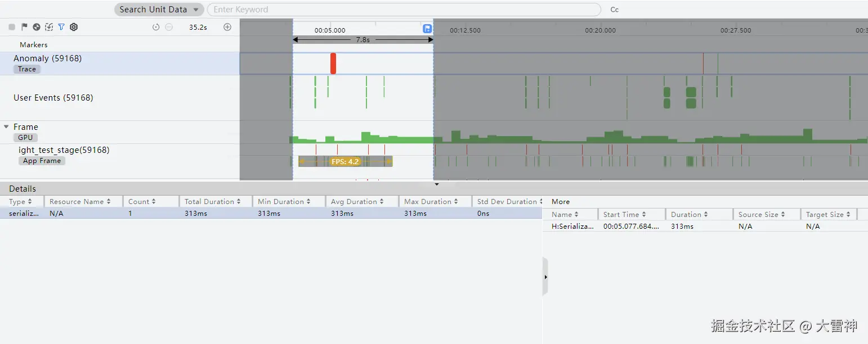Click the App Frame tag
This screenshot has height=344, width=868.
pyautogui.click(x=42, y=161)
